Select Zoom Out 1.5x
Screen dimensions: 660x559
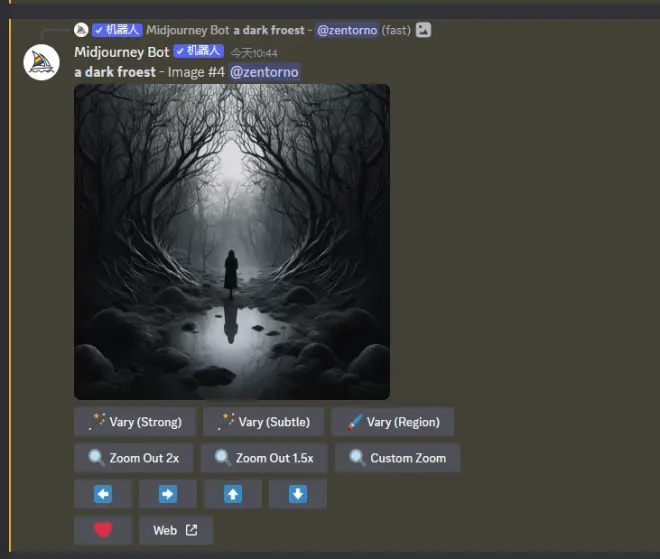[x=263, y=458]
